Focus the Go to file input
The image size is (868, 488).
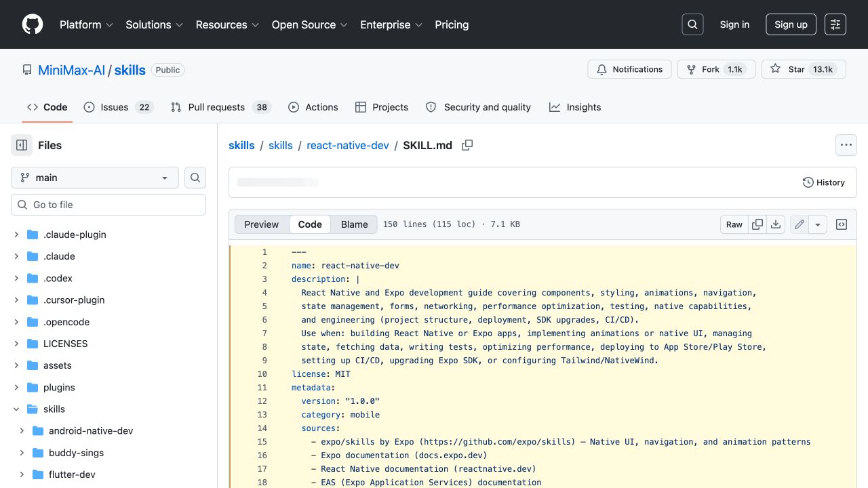(x=108, y=205)
